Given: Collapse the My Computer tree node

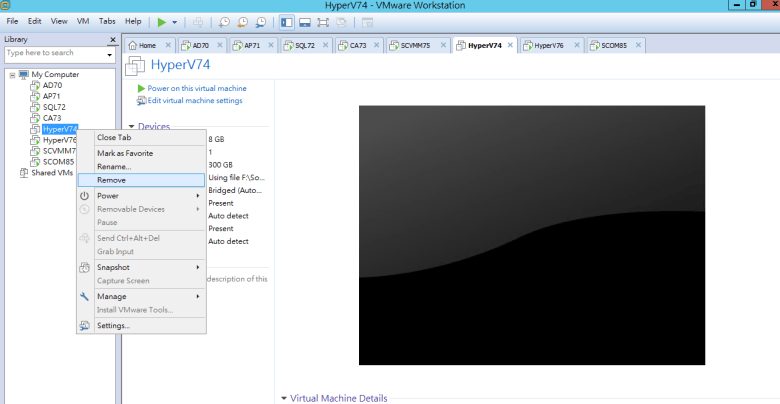Looking at the screenshot, I should point(12,74).
